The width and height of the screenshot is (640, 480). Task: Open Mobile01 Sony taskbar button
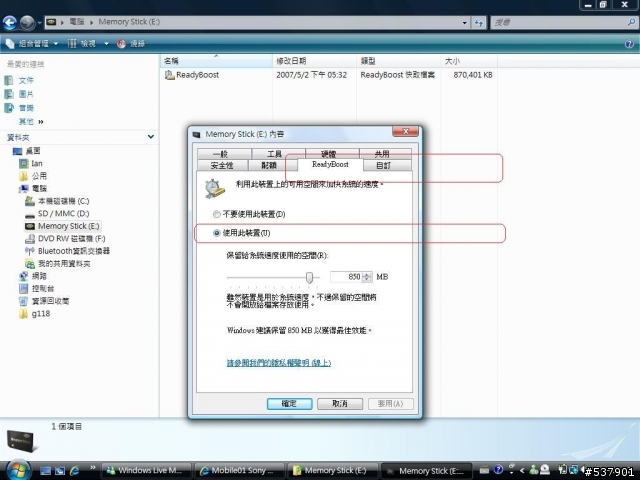(x=239, y=471)
